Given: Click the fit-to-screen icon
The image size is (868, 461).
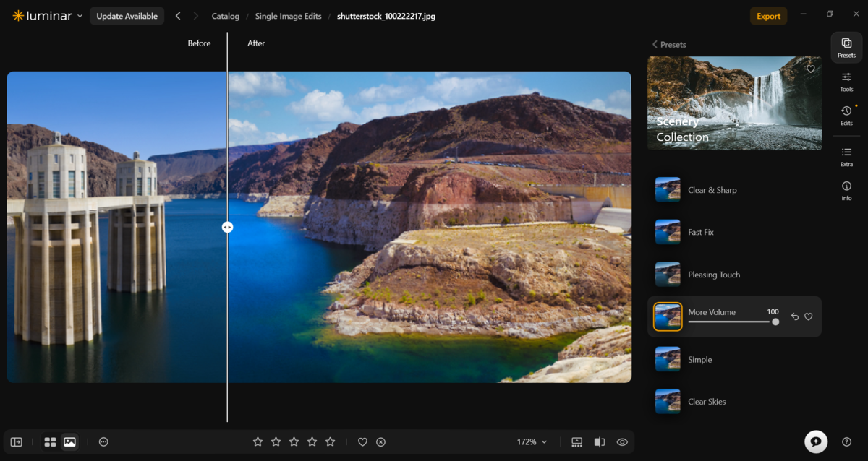Looking at the screenshot, I should 576,441.
